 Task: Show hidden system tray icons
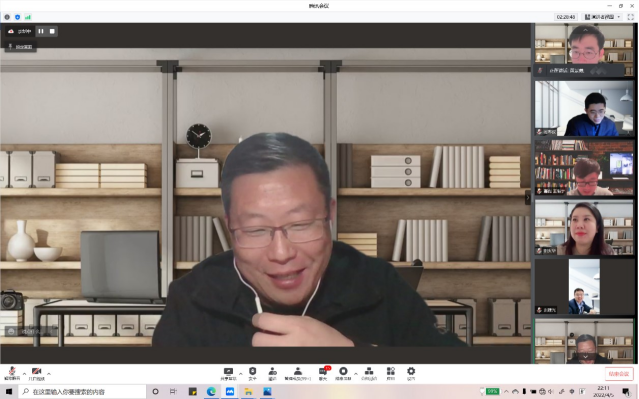pos(506,391)
